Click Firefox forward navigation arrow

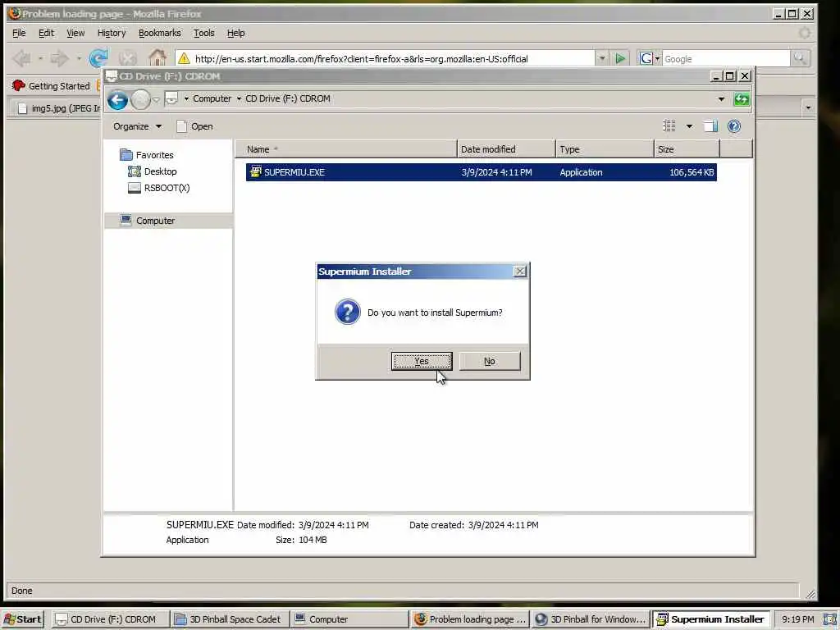click(59, 58)
